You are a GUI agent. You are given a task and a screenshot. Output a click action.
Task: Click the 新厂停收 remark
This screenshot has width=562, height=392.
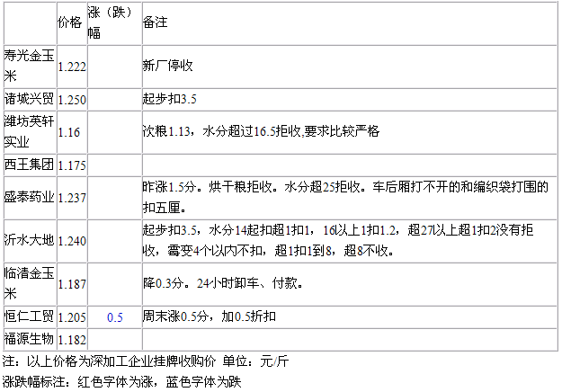point(168,66)
